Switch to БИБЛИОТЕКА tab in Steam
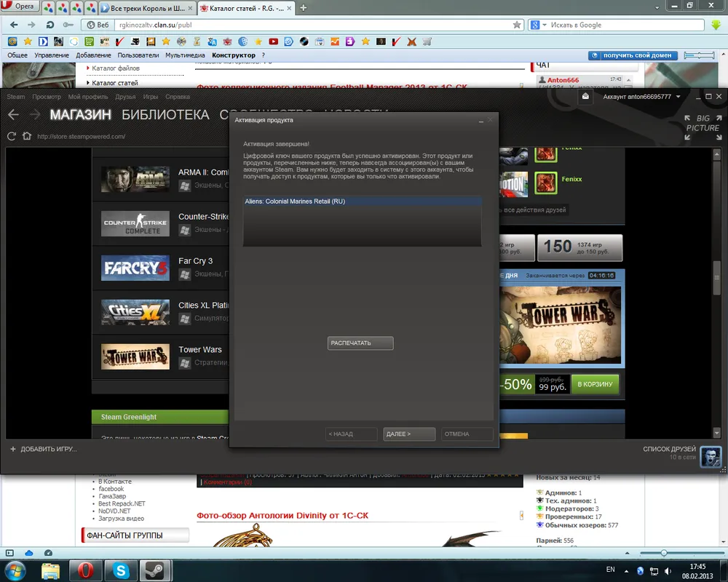 [165, 115]
